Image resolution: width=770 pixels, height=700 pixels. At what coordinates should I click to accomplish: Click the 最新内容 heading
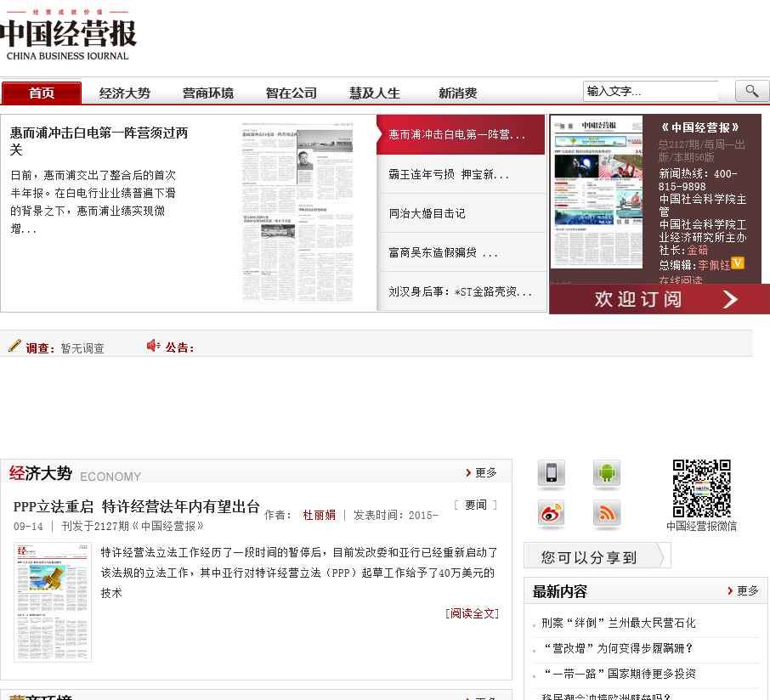point(560,591)
